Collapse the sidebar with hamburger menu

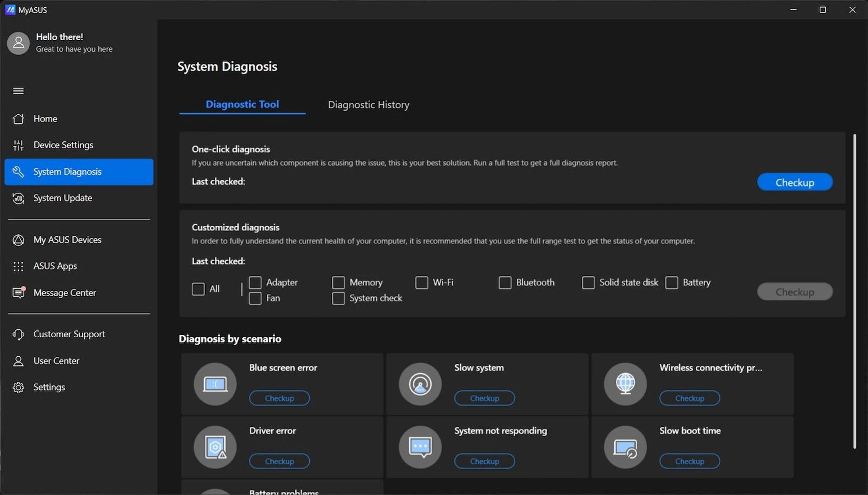pyautogui.click(x=19, y=91)
